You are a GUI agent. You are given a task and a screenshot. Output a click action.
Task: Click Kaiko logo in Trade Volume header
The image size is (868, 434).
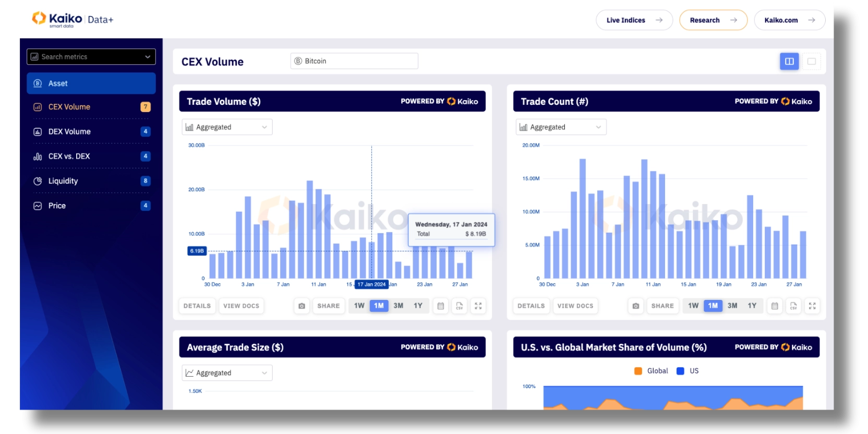[463, 101]
